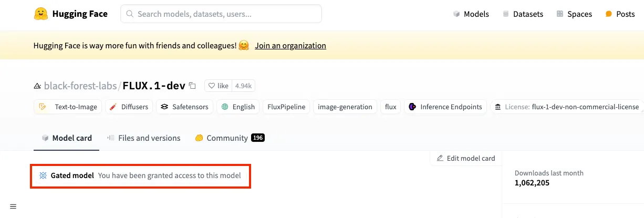The image size is (644, 218).
Task: Like the model with the heart button
Action: coord(218,86)
